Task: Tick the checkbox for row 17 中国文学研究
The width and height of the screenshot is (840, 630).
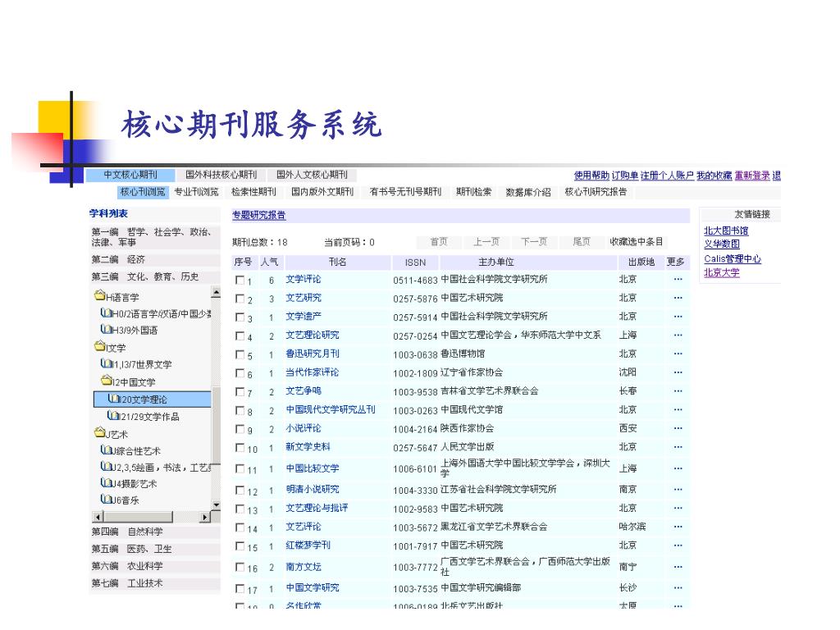Action: 240,588
